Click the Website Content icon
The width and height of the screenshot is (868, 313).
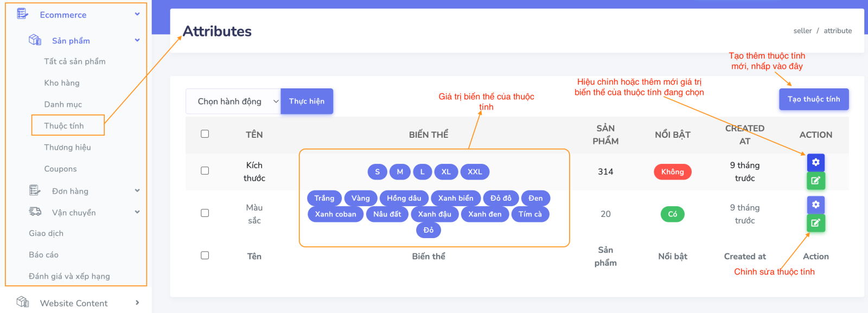tap(22, 302)
